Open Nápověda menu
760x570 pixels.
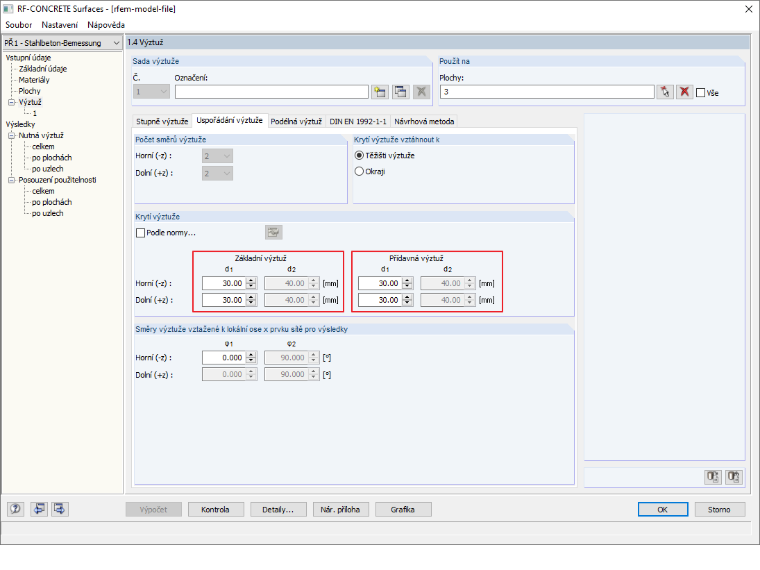[x=106, y=25]
